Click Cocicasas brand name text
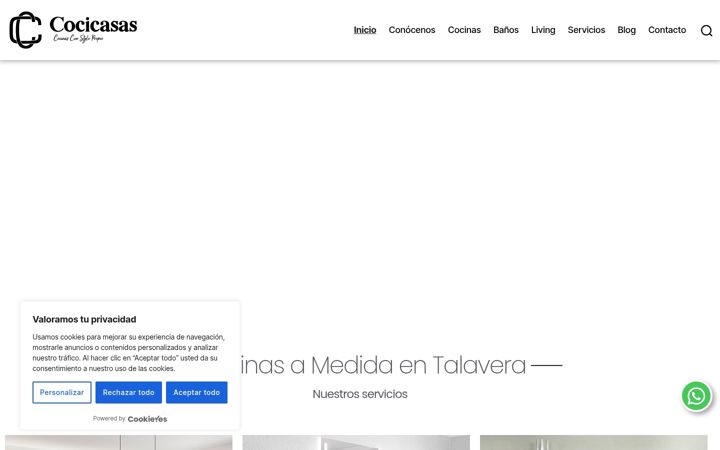The height and width of the screenshot is (450, 720). tap(93, 25)
